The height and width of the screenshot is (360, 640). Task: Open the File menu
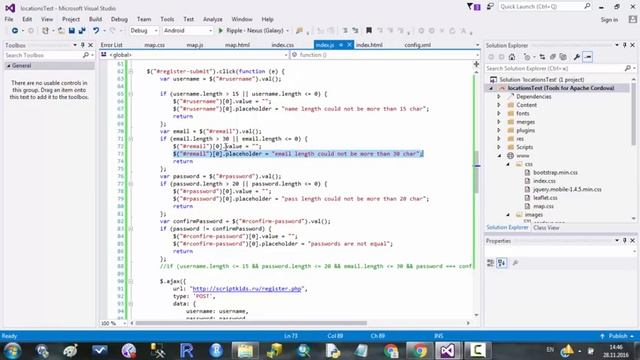pyautogui.click(x=9, y=19)
